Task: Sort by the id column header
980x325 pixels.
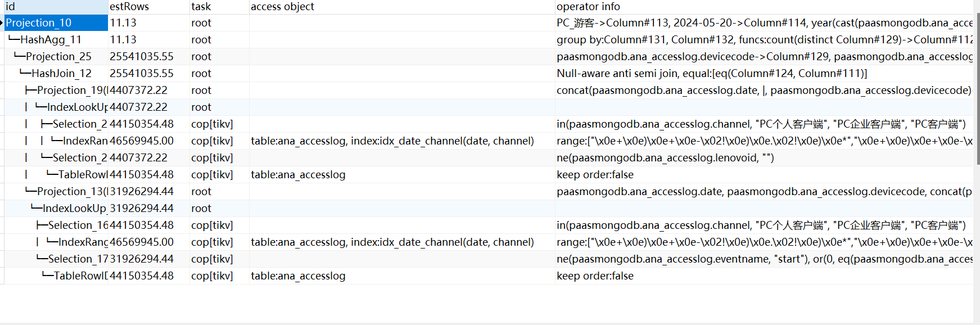Action: coord(55,7)
